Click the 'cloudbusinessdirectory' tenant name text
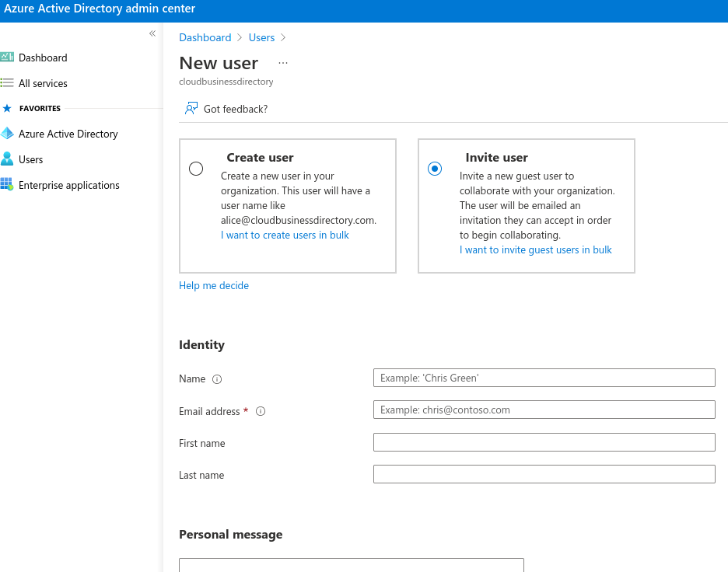This screenshot has width=728, height=572. pyautogui.click(x=226, y=82)
